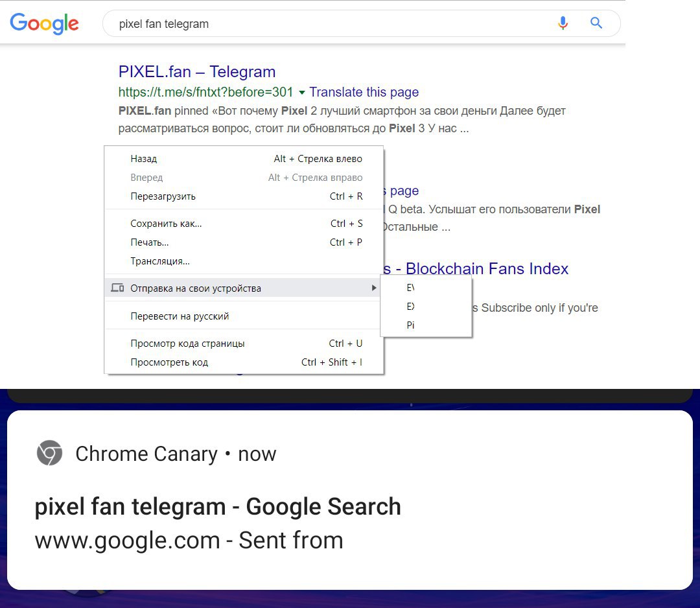This screenshot has width=700, height=608.
Task: Open the PIXEL.fan – Telegram result
Action: [x=197, y=71]
